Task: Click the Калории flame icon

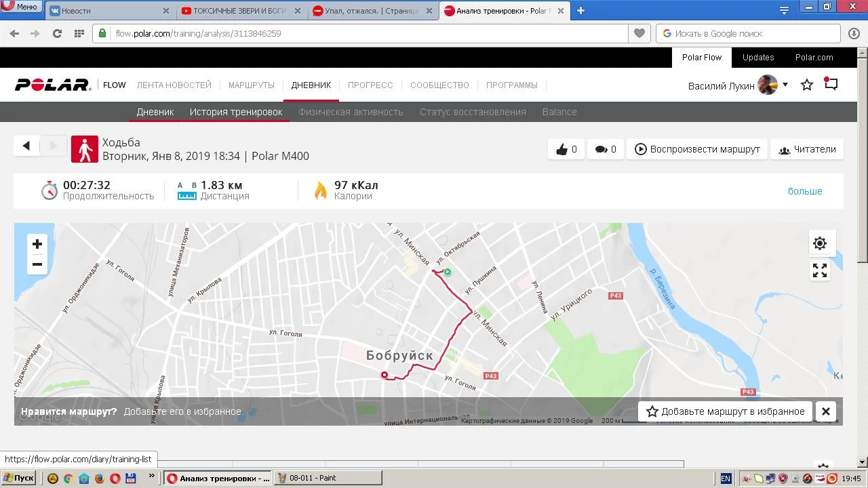Action: click(x=321, y=190)
